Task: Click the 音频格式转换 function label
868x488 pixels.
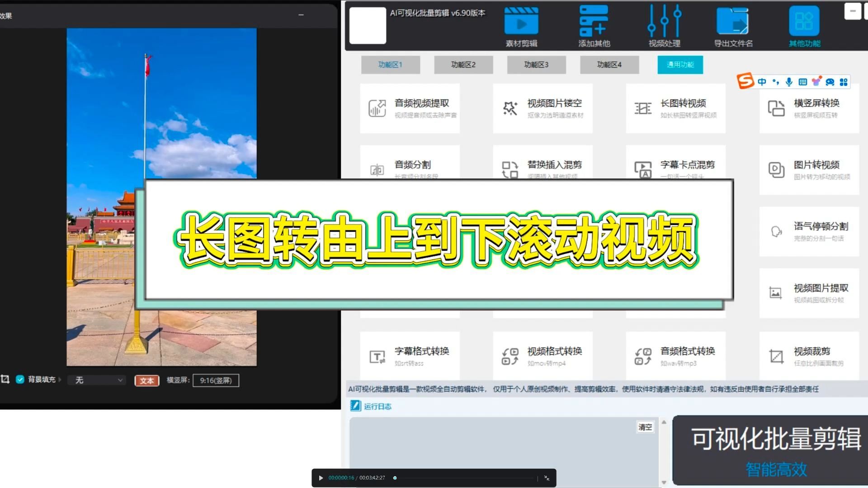Action: (x=688, y=351)
